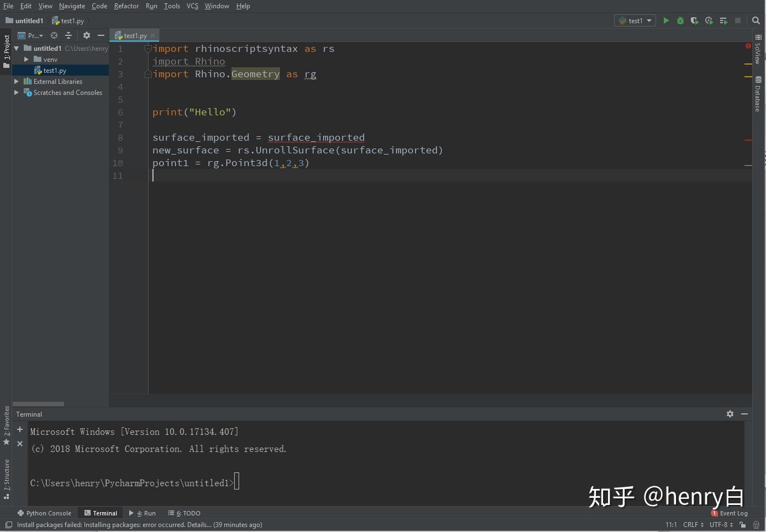Viewport: 766px width, 532px height.
Task: Open the test1 run configuration dropdown
Action: tap(635, 20)
